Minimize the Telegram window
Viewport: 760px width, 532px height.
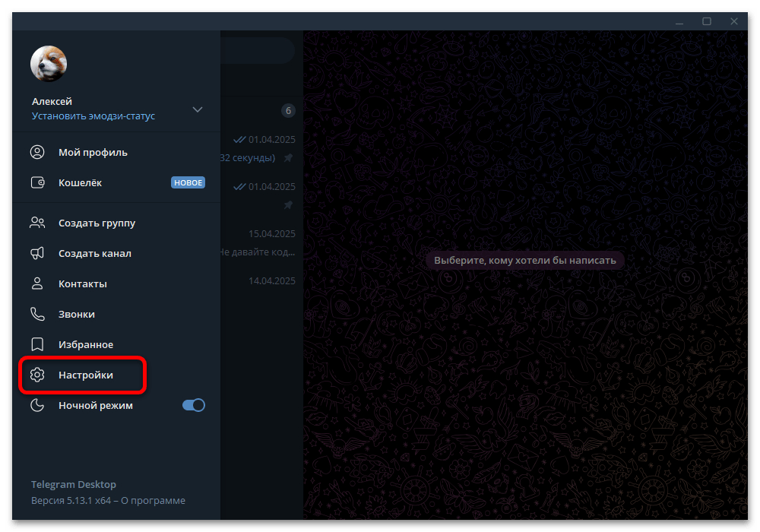point(679,22)
